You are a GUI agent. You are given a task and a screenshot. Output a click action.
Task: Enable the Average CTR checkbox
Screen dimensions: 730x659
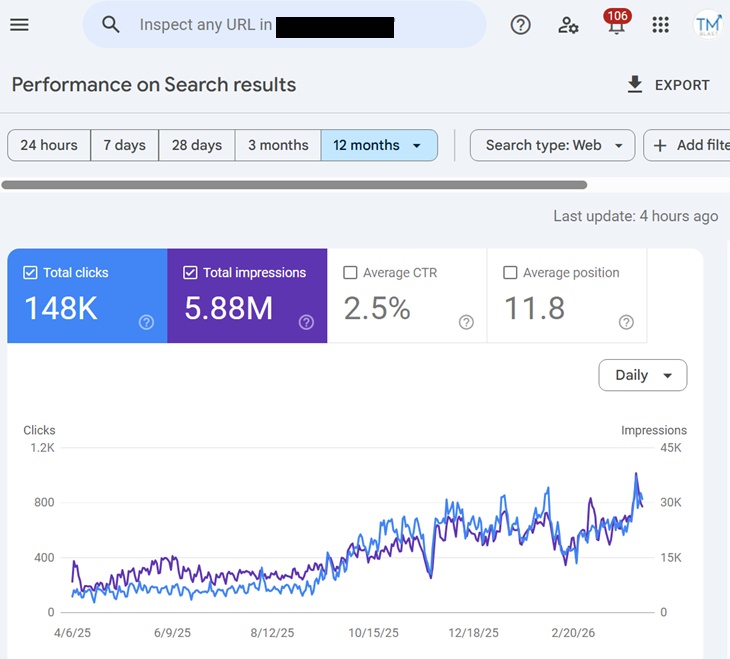tap(350, 272)
